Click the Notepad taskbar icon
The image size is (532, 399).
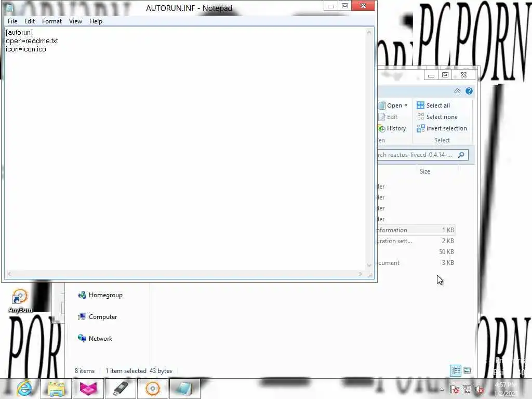point(184,389)
